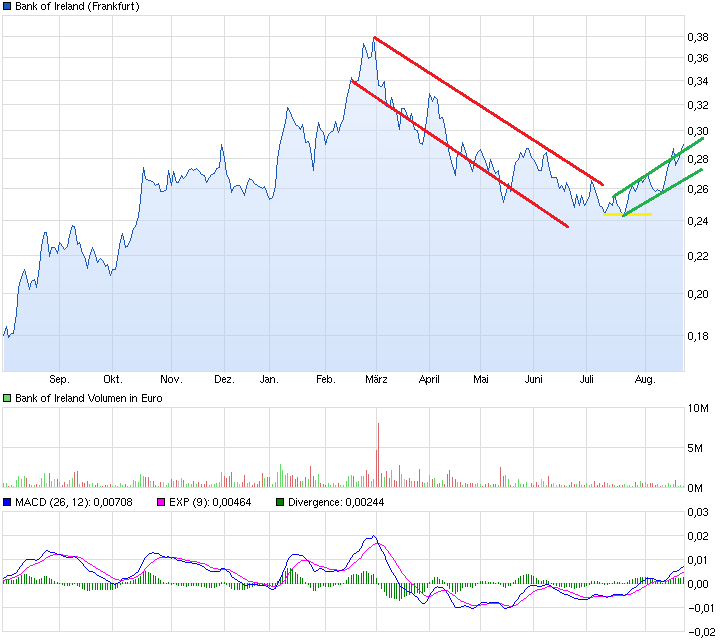The image size is (726, 640).
Task: Click the magenta EXP (9) legend swatch
Action: [161, 502]
